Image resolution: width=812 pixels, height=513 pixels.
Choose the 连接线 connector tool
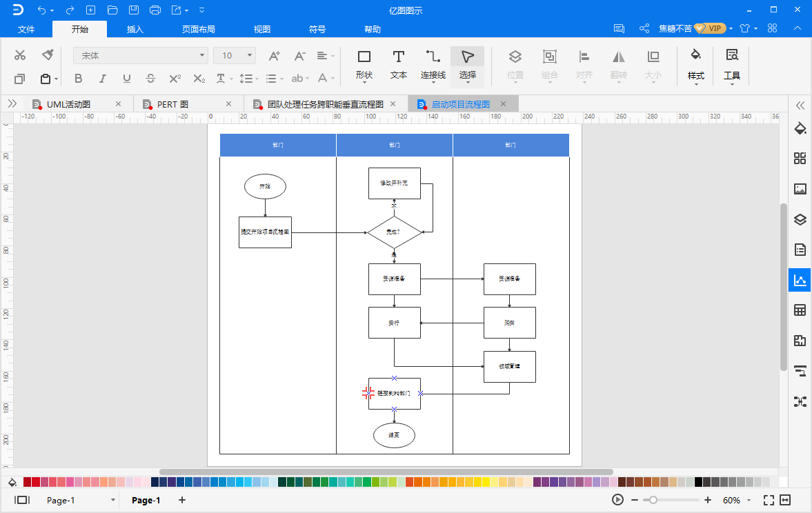(433, 66)
